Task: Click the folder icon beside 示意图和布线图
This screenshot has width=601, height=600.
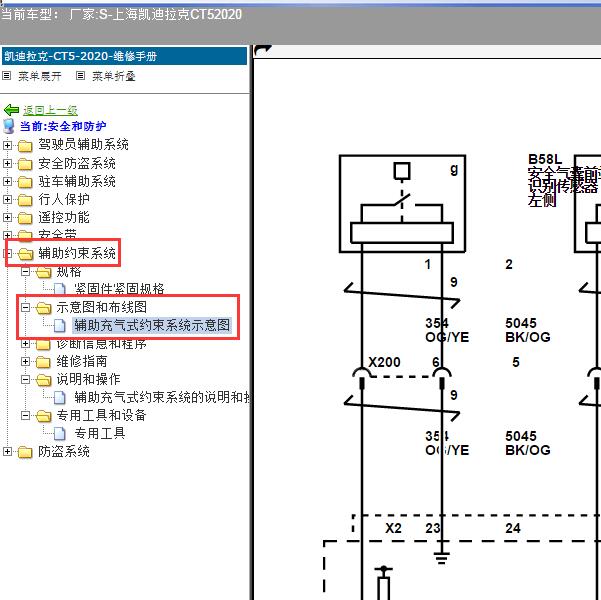Action: 44,308
